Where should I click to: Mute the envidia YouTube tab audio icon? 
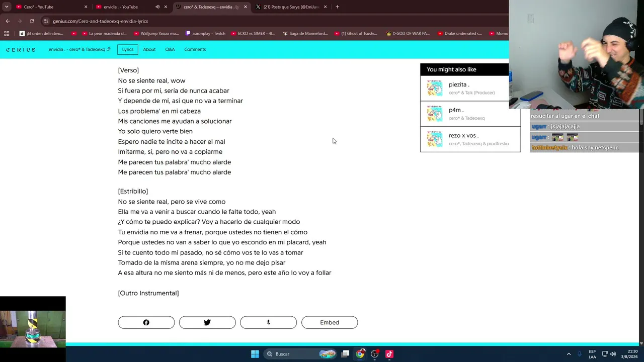157,7
